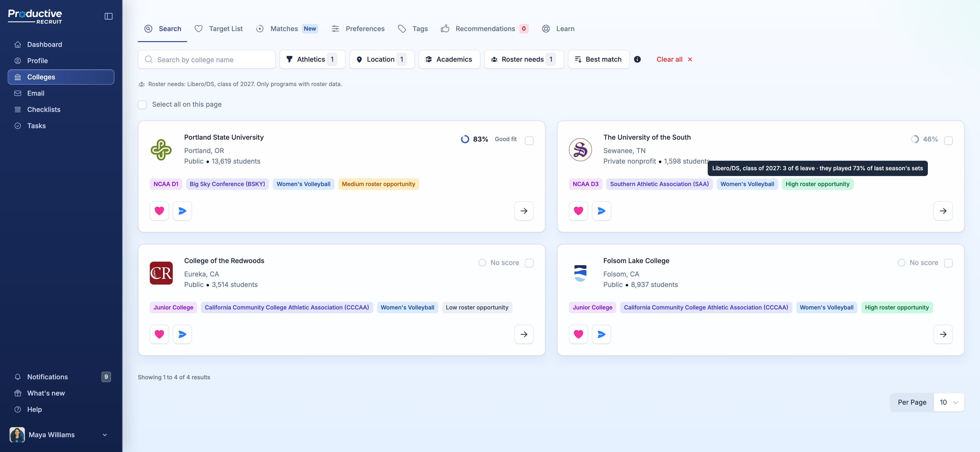Expand the Maya Williams account menu

click(x=61, y=435)
